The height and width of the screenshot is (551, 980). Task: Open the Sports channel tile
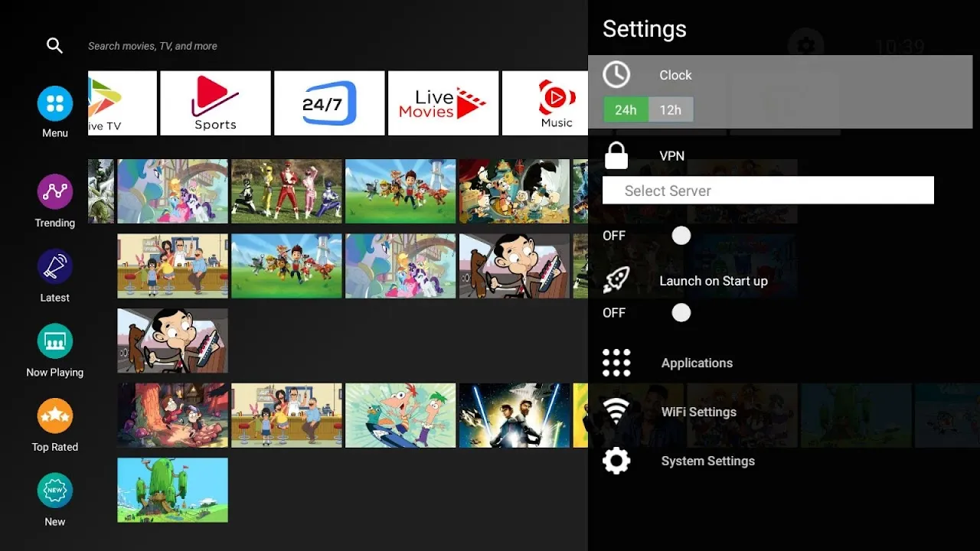pos(215,103)
